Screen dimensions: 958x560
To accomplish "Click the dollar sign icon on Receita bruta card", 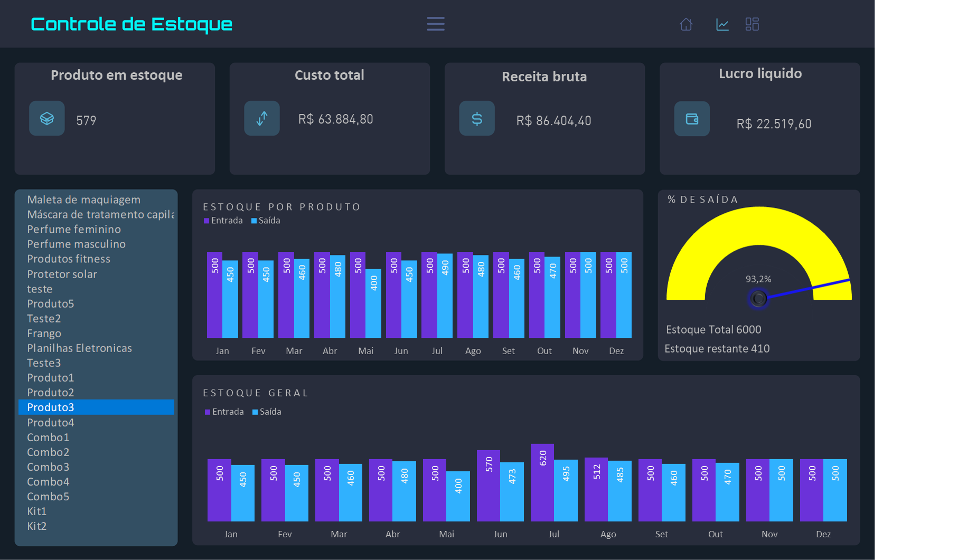I will coord(477,118).
